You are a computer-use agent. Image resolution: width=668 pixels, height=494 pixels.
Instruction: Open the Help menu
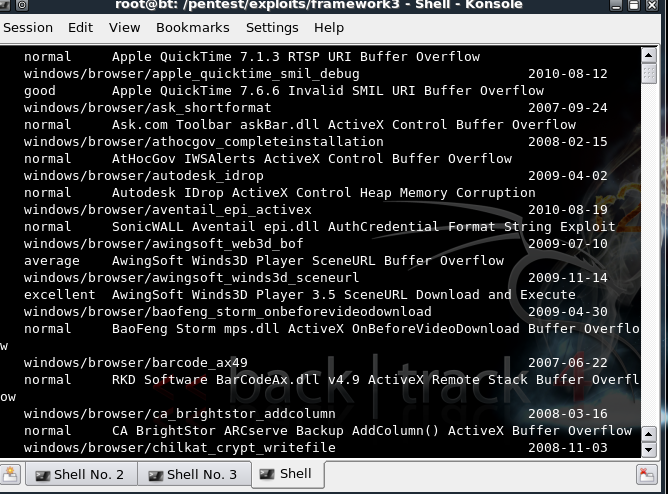329,28
